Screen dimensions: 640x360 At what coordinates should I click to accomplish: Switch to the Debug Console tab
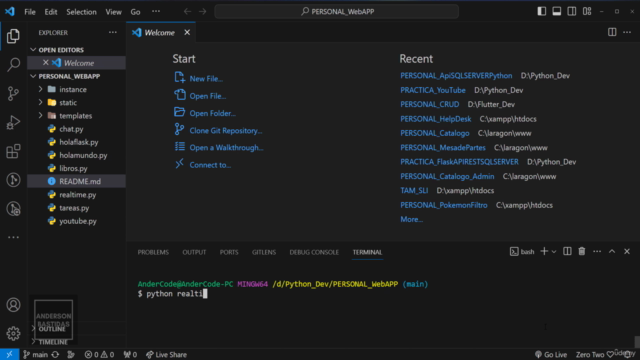click(x=314, y=252)
